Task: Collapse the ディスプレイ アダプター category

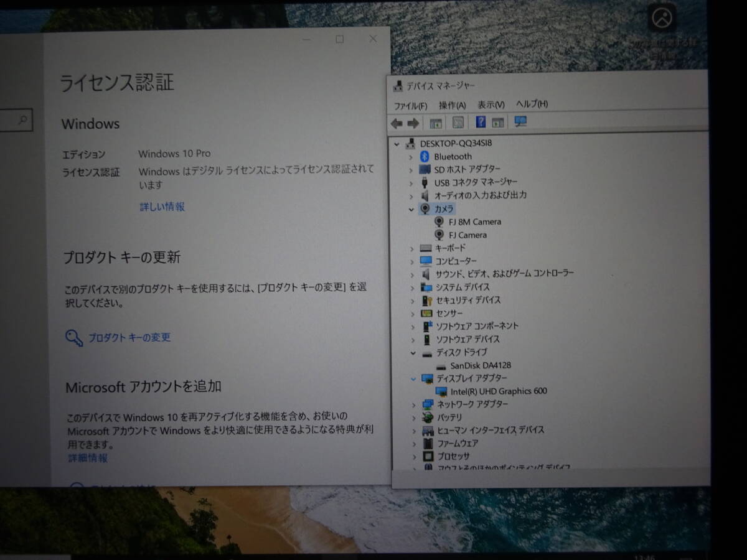Action: pos(413,378)
